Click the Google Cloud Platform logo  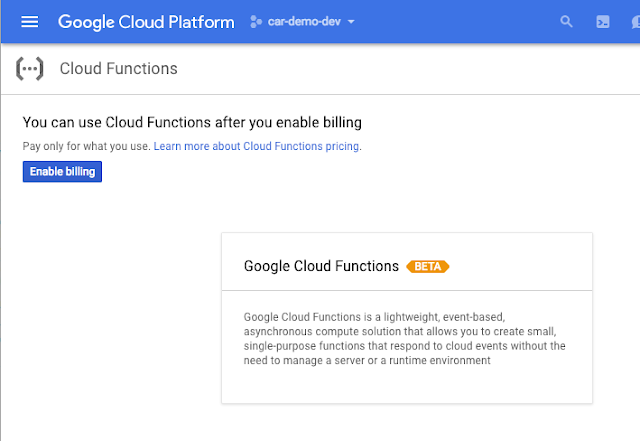[146, 22]
